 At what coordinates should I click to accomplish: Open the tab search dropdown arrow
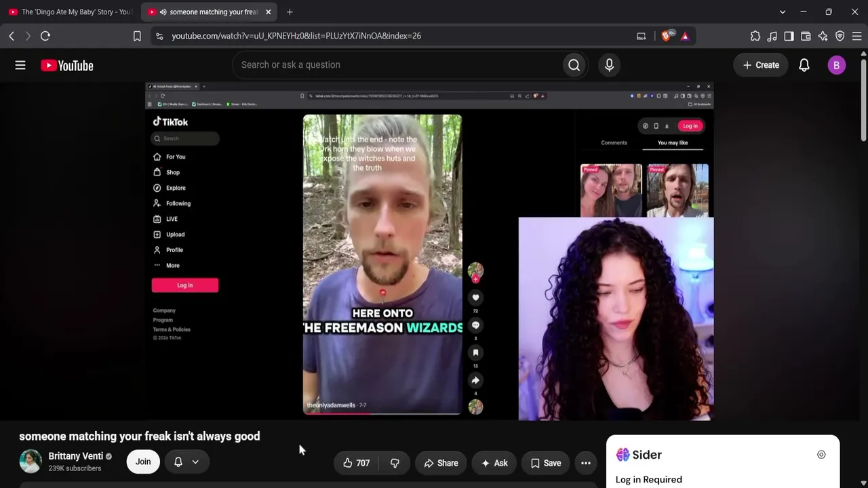click(783, 12)
